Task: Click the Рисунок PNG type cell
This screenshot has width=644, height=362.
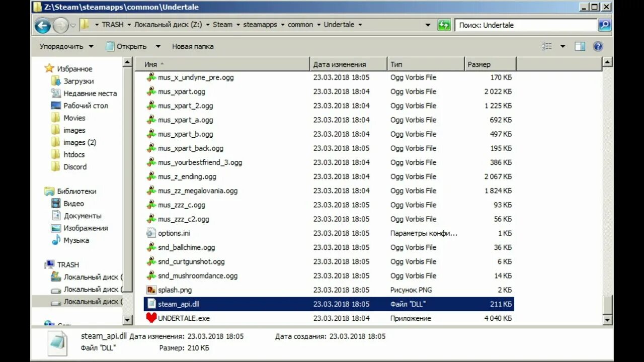Action: point(411,290)
